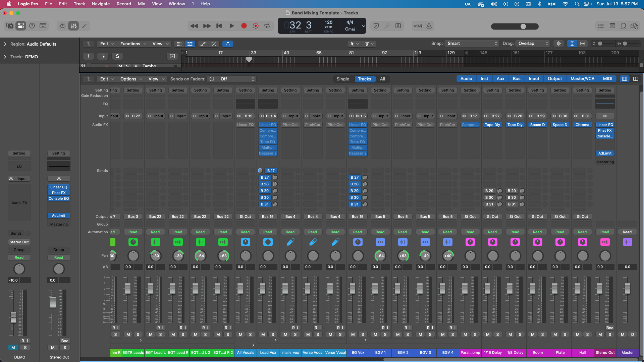Open the List Editors toolbar icon

(601, 26)
